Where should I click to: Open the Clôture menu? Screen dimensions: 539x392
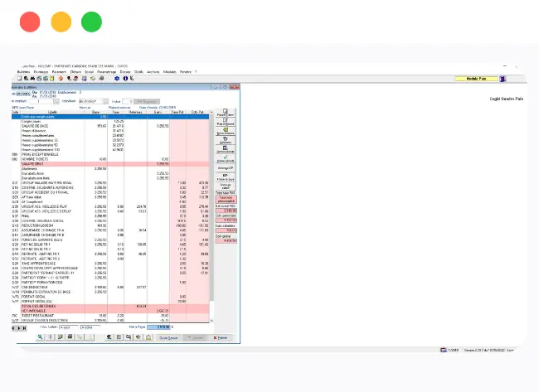[x=75, y=72]
